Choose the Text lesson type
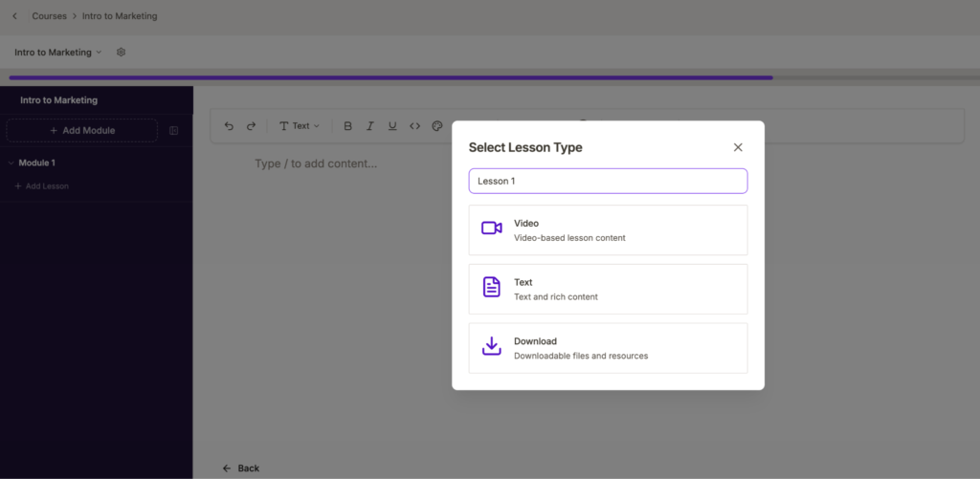 (608, 289)
